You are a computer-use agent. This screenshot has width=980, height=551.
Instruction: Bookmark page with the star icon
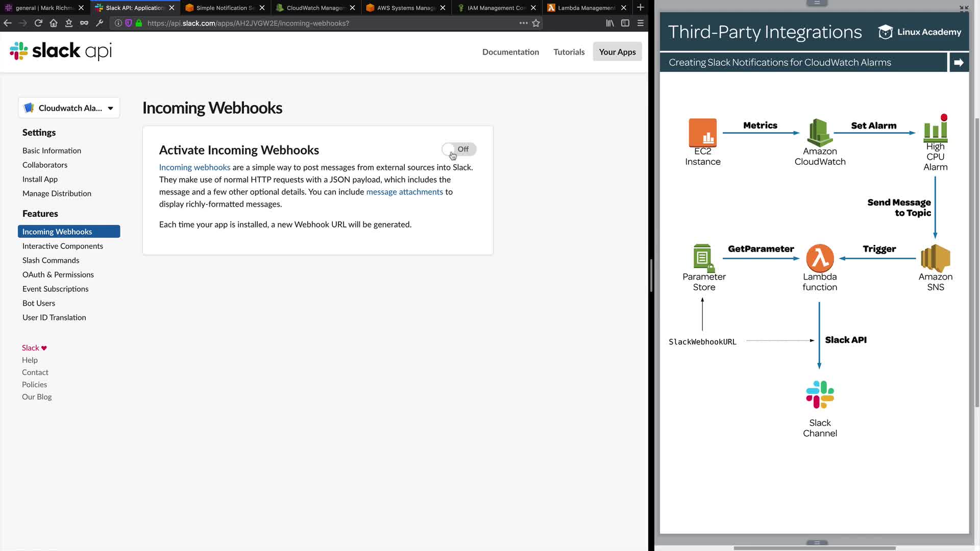click(x=536, y=23)
